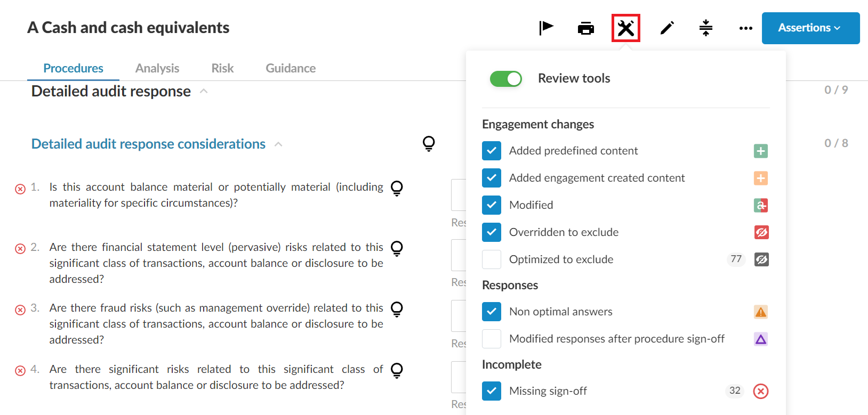
Task: Collapse the Detailed audit response section
Action: coord(203,91)
